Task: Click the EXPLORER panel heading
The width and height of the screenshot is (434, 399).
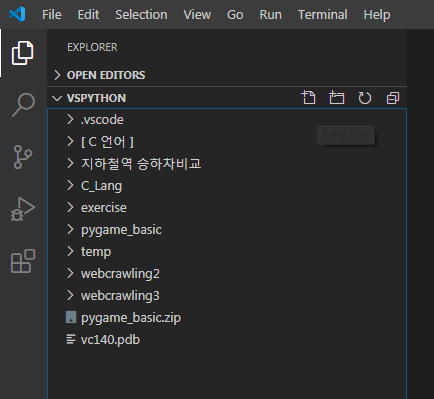Action: coord(92,47)
